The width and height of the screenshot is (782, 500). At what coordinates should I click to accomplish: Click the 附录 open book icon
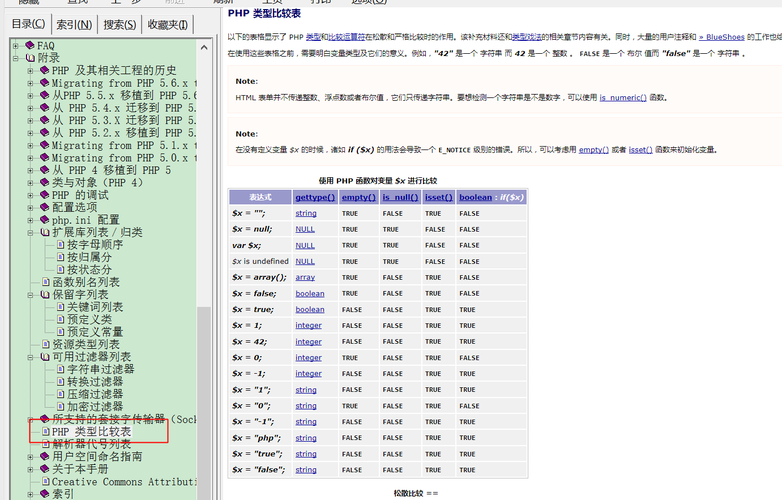[30, 58]
